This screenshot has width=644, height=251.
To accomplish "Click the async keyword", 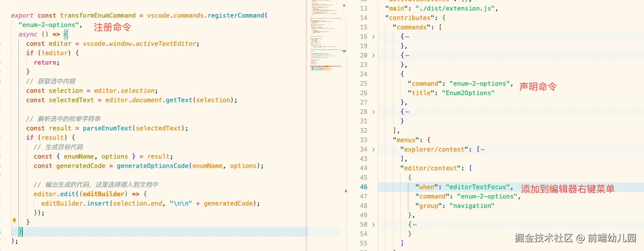I will [x=28, y=34].
